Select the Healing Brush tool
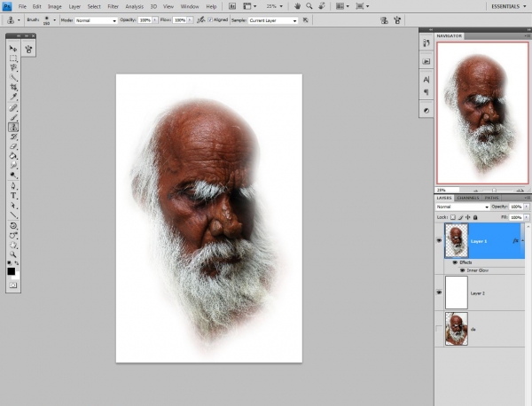This screenshot has height=406, width=532. 13,108
